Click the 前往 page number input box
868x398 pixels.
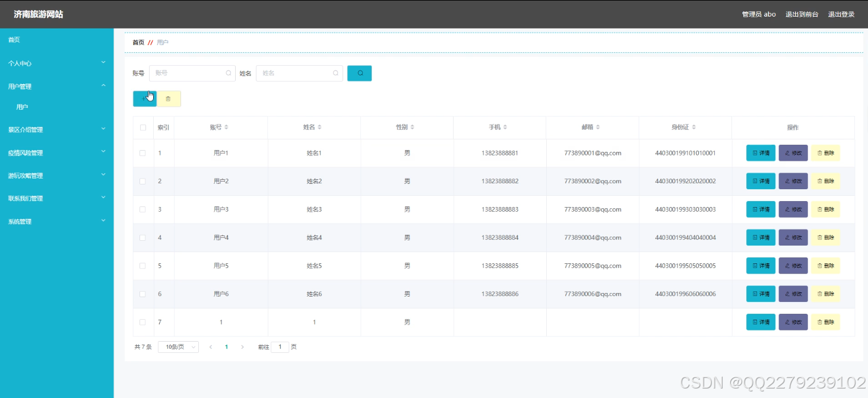coord(280,347)
